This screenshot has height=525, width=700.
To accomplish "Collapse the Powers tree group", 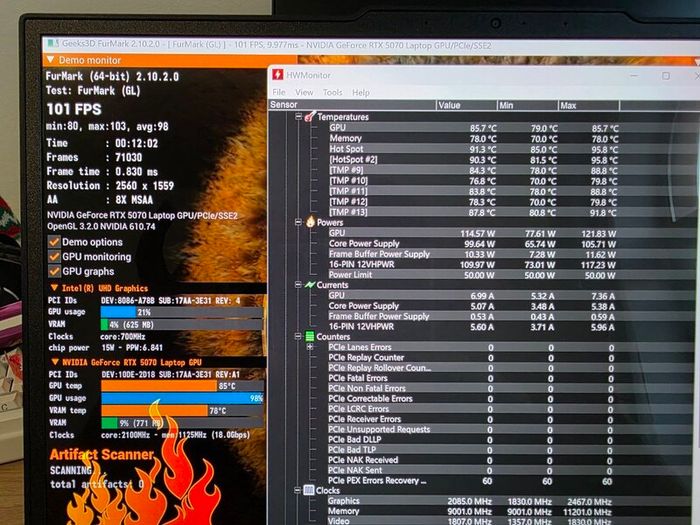I will (x=298, y=222).
